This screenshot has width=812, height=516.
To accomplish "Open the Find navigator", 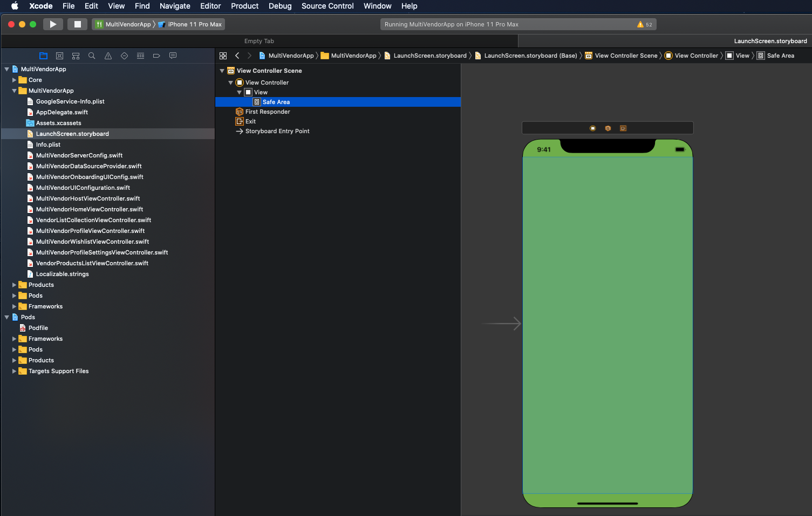I will 92,56.
